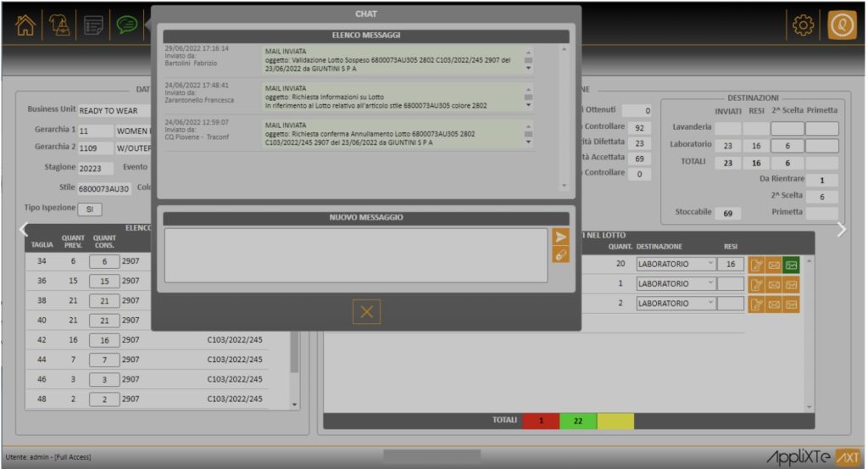Toggle the Tipo Ispezione SI button
Image resolution: width=868 pixels, height=469 pixels.
pyautogui.click(x=88, y=209)
